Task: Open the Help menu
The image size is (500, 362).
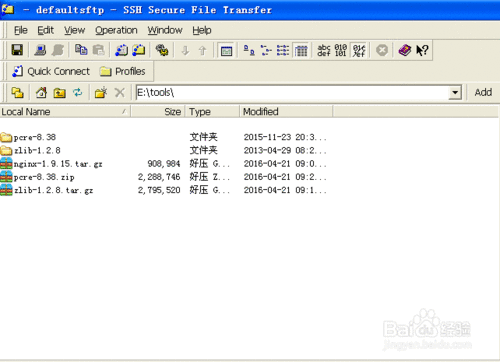Action: pos(202,30)
